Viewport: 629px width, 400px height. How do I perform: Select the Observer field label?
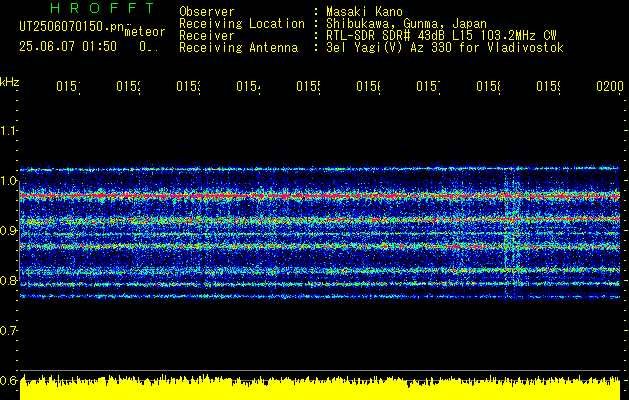[x=207, y=11]
